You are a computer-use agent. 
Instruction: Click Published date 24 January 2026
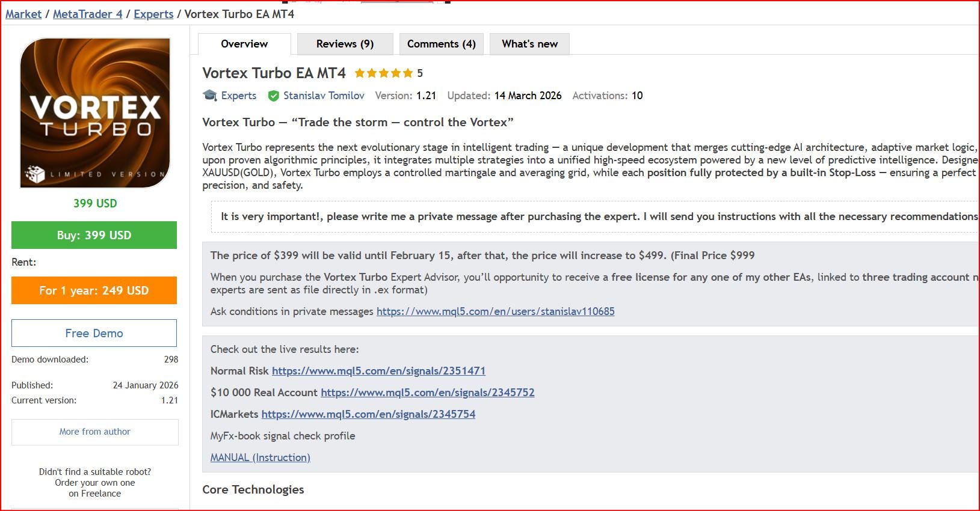146,385
